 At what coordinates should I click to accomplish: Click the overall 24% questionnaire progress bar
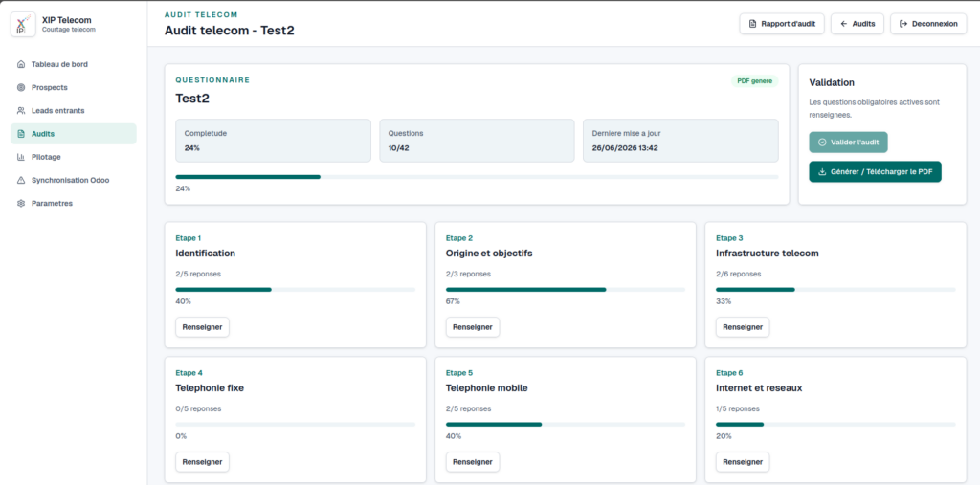click(x=477, y=177)
